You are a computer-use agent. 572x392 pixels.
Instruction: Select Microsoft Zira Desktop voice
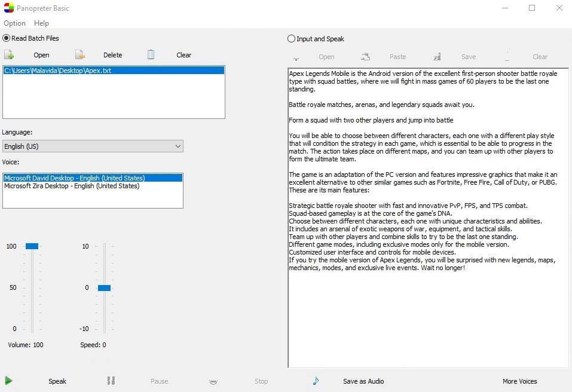point(93,186)
